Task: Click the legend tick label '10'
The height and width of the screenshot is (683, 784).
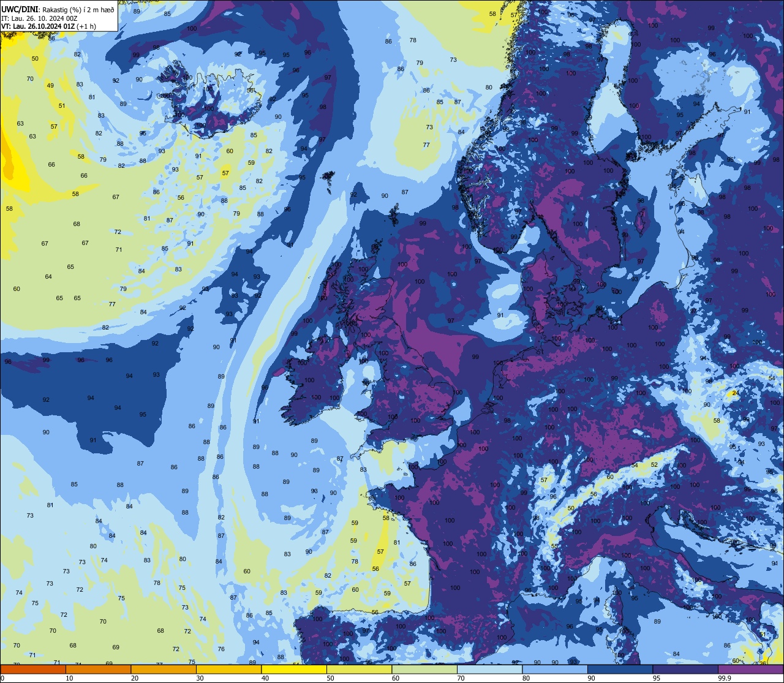Action: click(69, 678)
